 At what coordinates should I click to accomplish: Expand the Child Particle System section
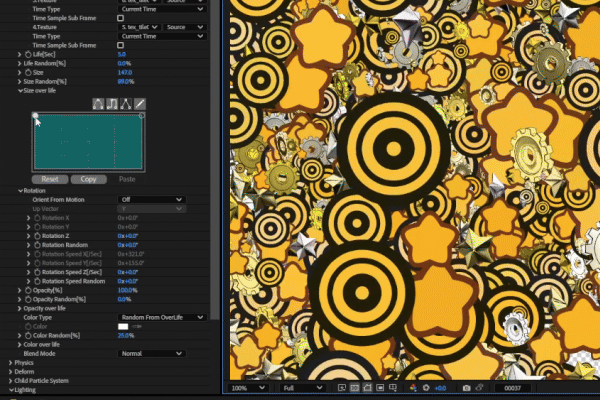[x=11, y=380]
